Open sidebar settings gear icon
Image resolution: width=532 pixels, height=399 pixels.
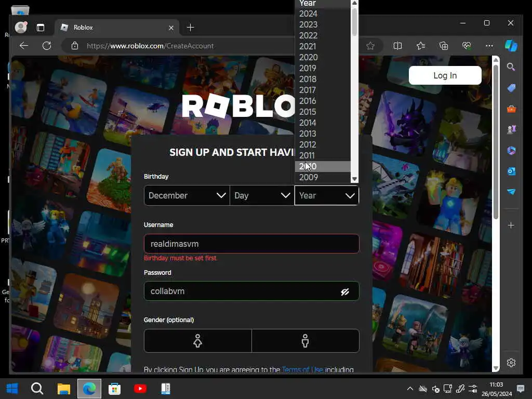[511, 363]
